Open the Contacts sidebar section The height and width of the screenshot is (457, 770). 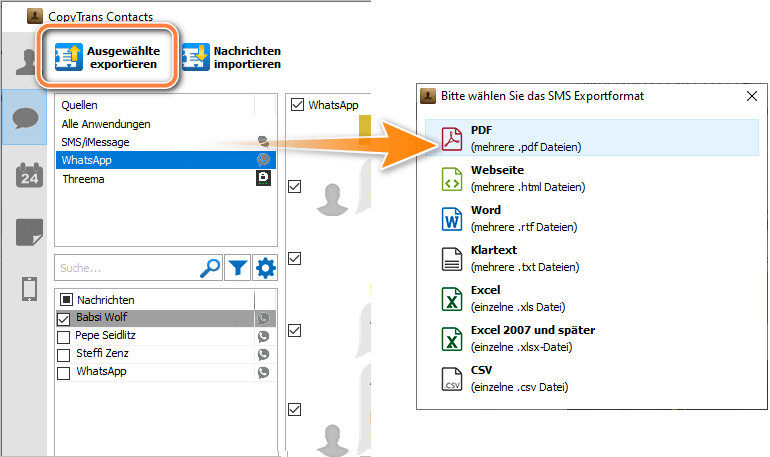click(x=26, y=62)
